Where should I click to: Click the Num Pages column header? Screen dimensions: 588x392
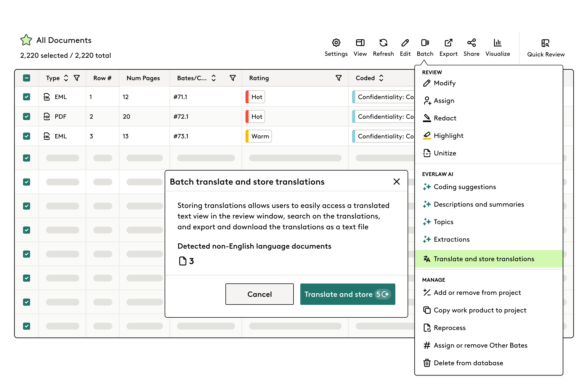[143, 78]
